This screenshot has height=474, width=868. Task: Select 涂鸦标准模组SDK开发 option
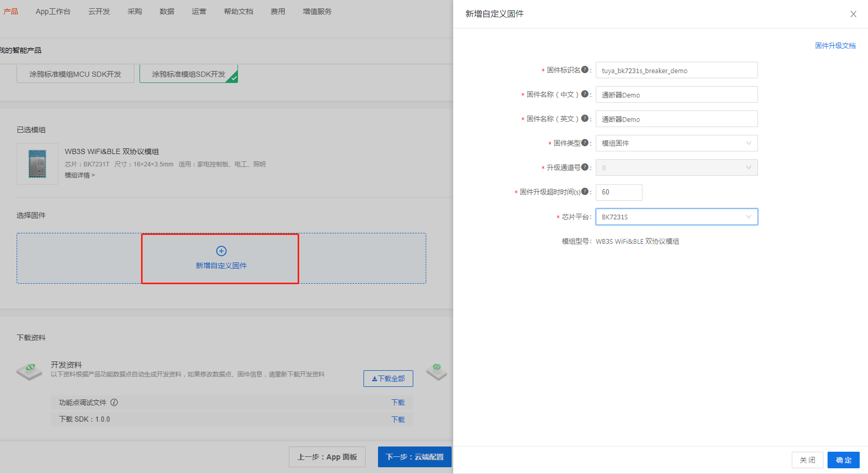coord(189,74)
